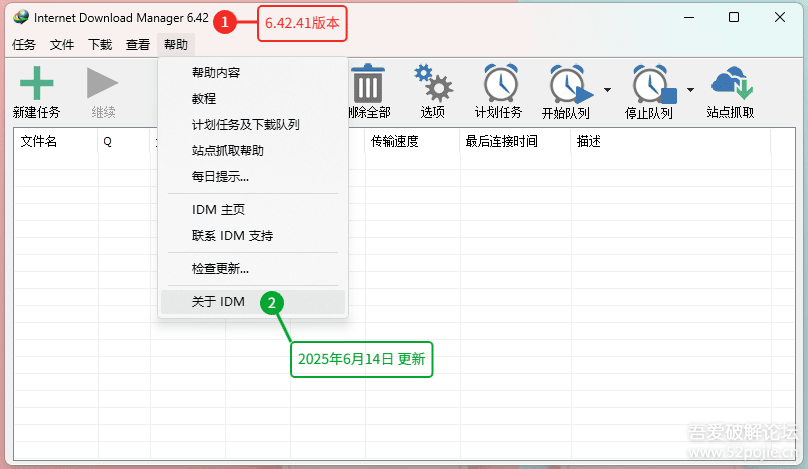The height and width of the screenshot is (469, 808).
Task: Open the 下载 menu
Action: pyautogui.click(x=100, y=45)
